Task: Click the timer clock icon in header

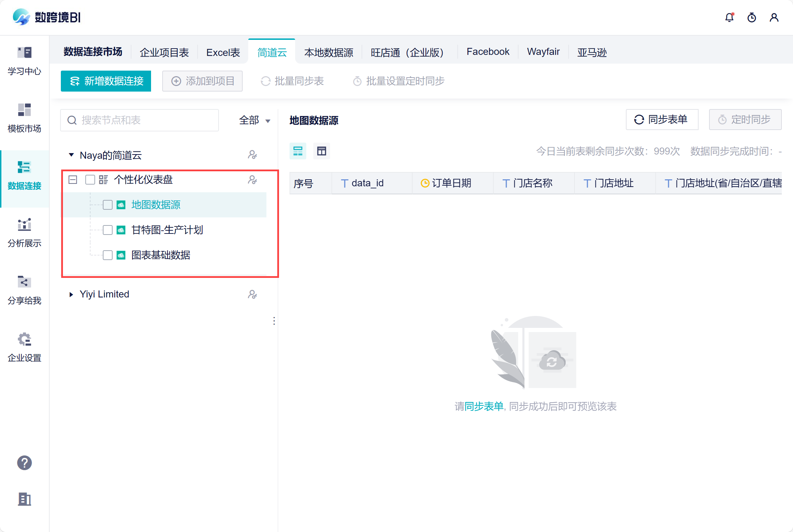Action: [x=751, y=17]
